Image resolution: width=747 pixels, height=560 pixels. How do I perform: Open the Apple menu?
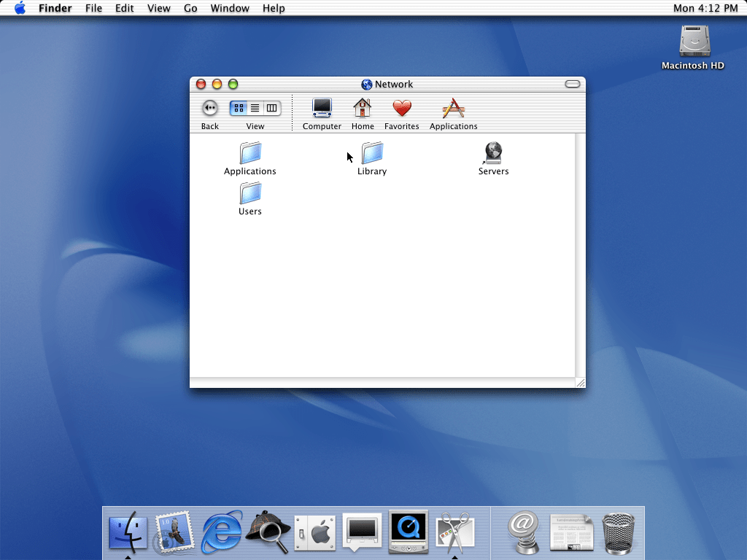[20, 8]
